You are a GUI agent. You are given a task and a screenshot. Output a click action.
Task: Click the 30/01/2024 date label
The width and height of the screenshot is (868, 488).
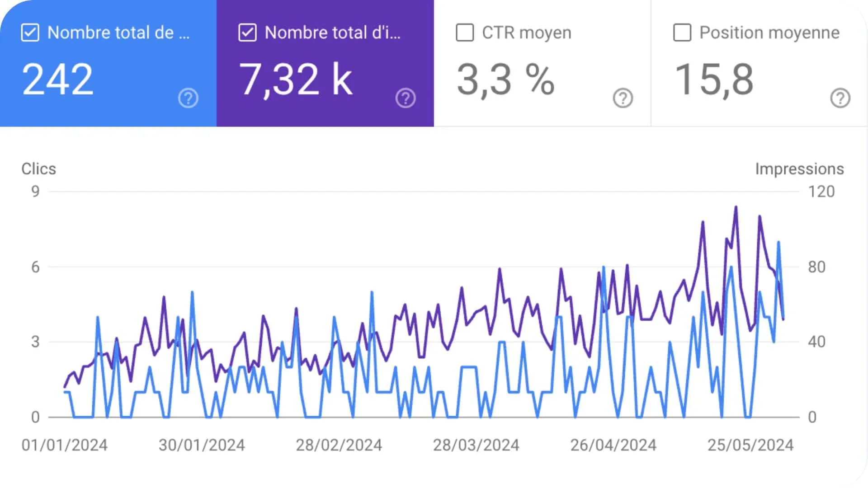tap(202, 445)
